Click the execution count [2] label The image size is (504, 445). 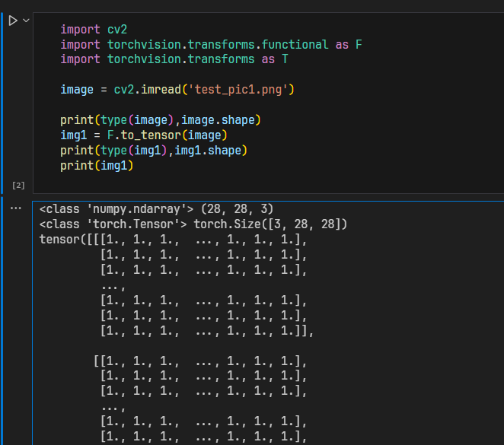[x=18, y=185]
